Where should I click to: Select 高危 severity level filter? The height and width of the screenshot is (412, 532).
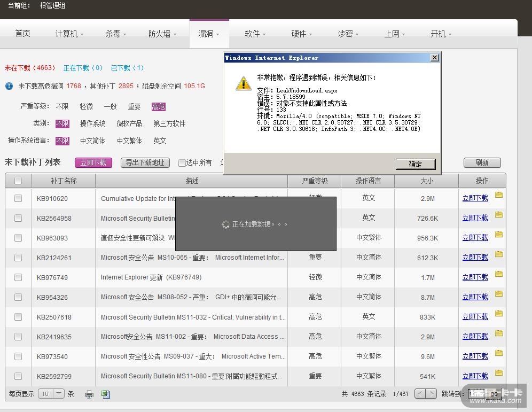[x=158, y=107]
